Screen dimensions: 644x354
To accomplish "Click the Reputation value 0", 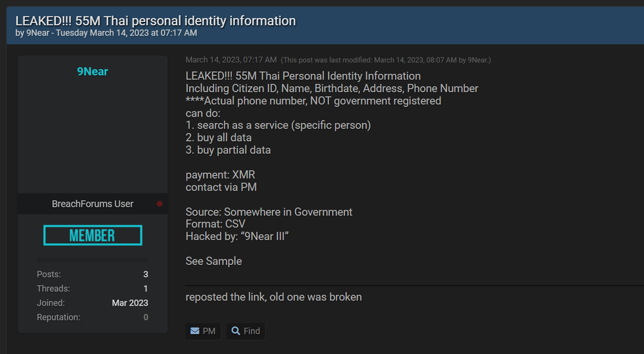I will click(x=146, y=317).
